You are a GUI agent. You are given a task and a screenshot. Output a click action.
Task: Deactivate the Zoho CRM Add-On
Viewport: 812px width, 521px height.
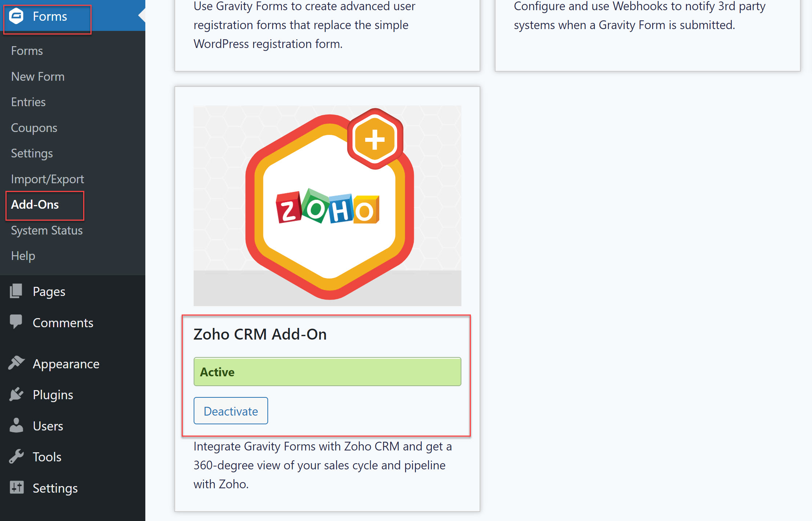231,411
